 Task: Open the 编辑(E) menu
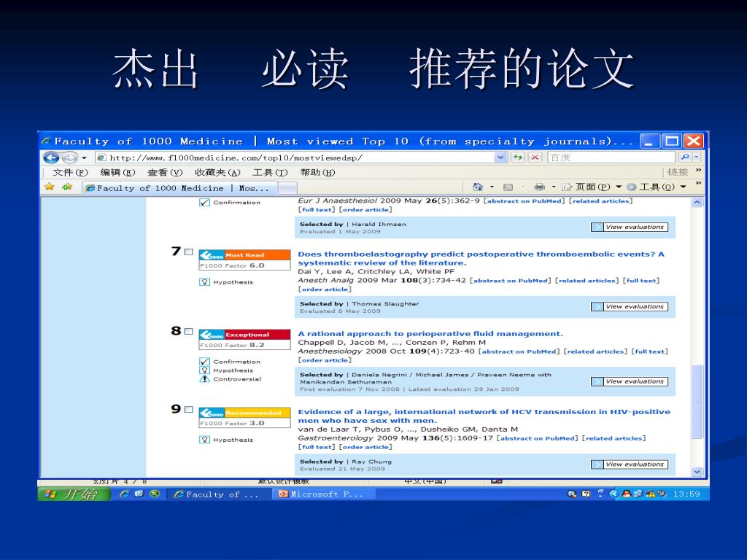pos(117,172)
